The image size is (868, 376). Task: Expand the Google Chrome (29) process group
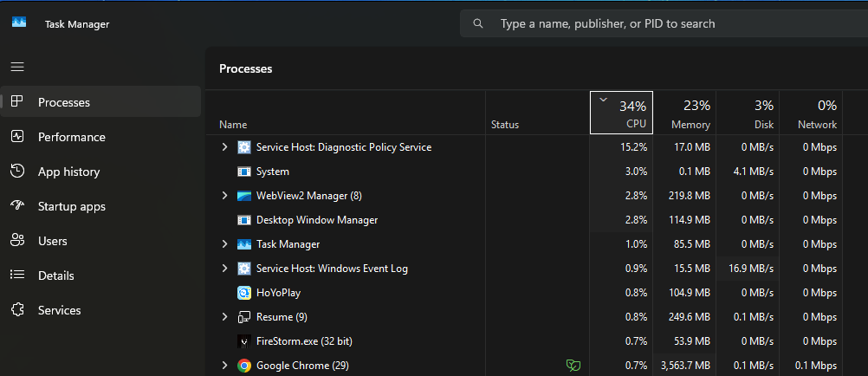pyautogui.click(x=224, y=366)
